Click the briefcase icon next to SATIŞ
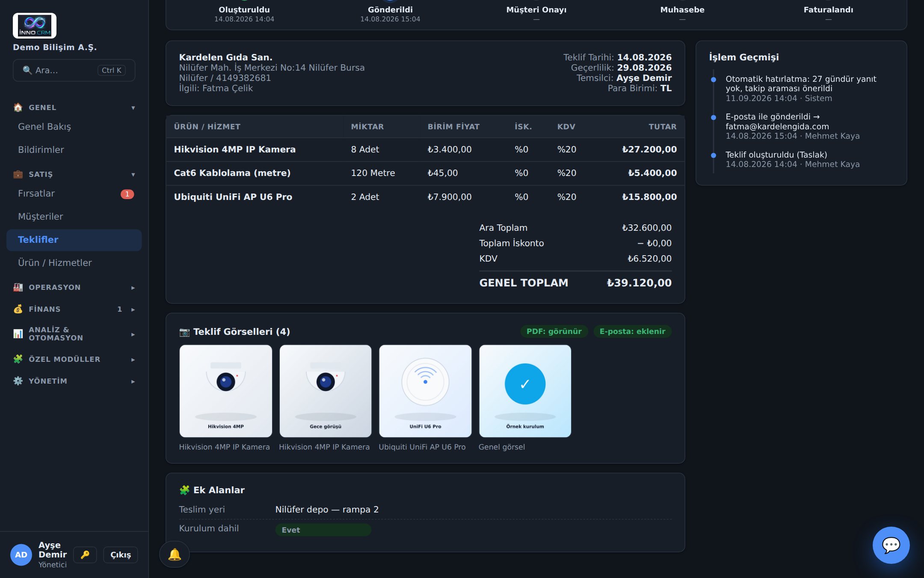 pos(18,174)
